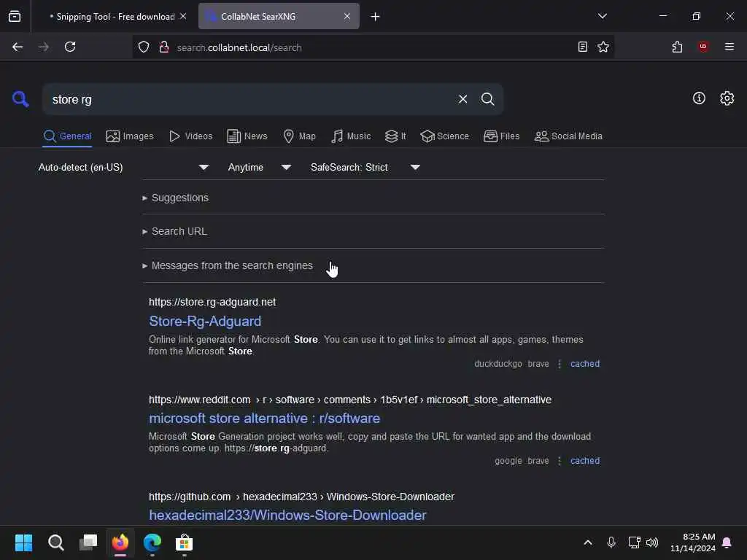Open microphone tray icon
This screenshot has width=747, height=560.
(611, 542)
